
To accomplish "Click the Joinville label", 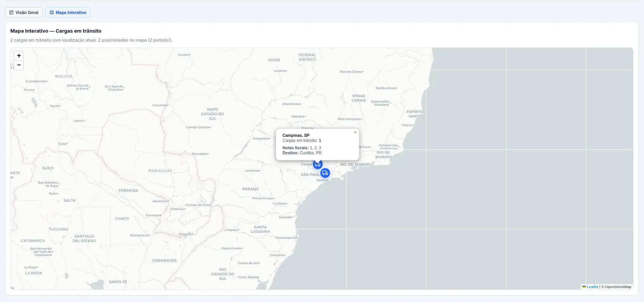I will (x=285, y=217).
